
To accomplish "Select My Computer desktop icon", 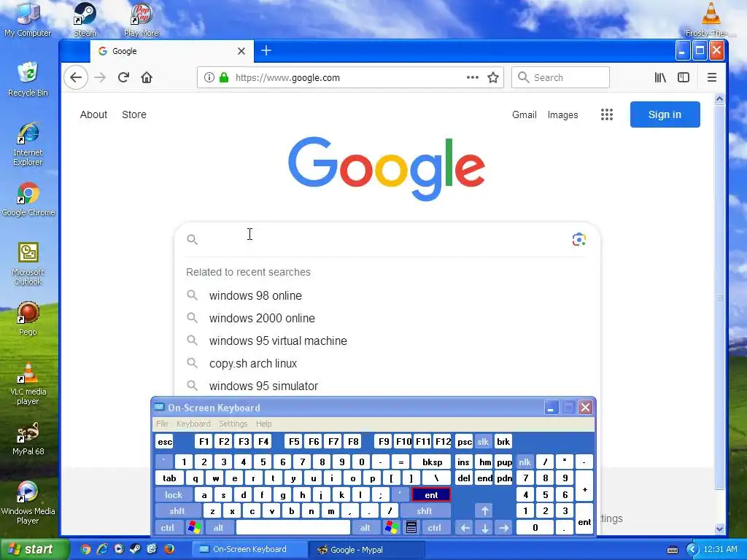I will point(28,20).
